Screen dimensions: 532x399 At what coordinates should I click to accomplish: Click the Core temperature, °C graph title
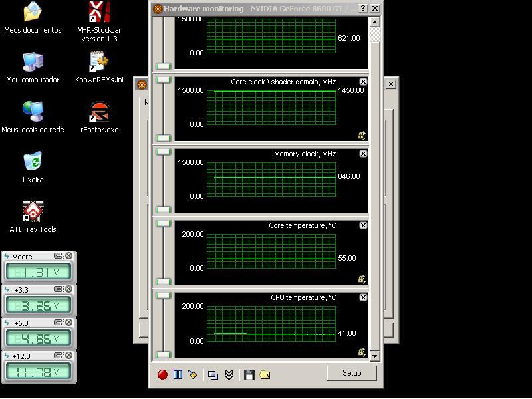pyautogui.click(x=303, y=225)
